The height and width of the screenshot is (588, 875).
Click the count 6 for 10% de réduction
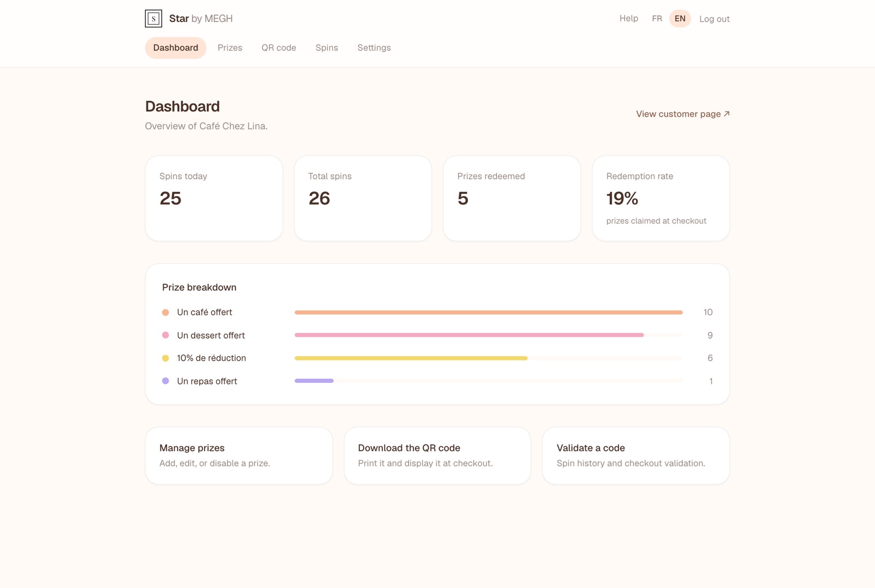[x=710, y=358]
